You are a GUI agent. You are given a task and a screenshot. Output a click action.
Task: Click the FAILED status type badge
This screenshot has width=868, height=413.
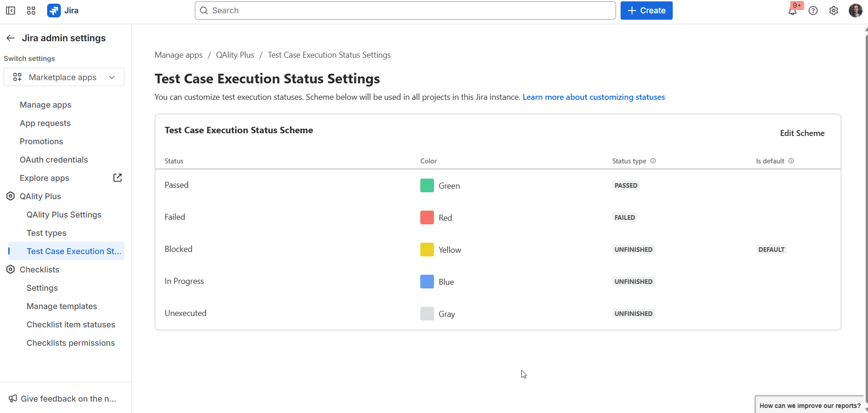[x=625, y=217]
